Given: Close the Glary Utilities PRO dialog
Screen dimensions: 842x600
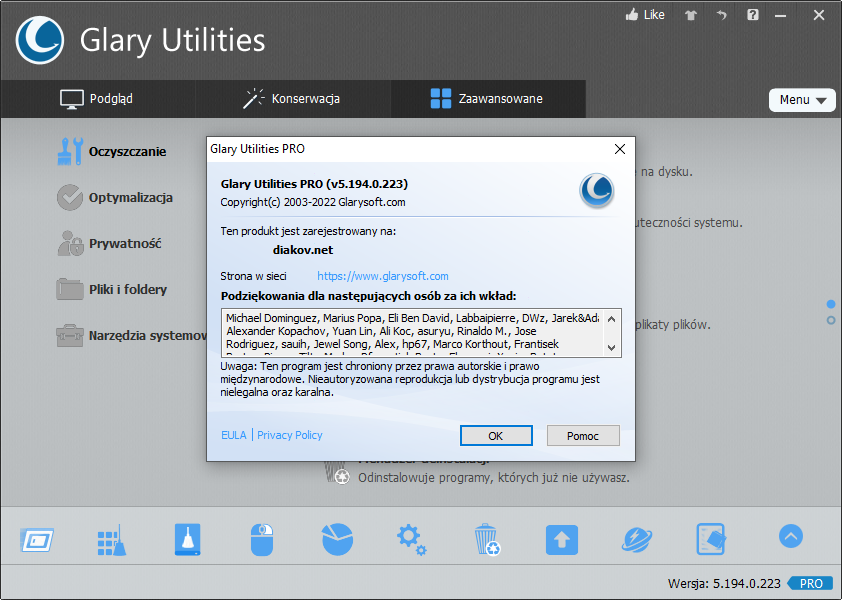Looking at the screenshot, I should coord(620,149).
